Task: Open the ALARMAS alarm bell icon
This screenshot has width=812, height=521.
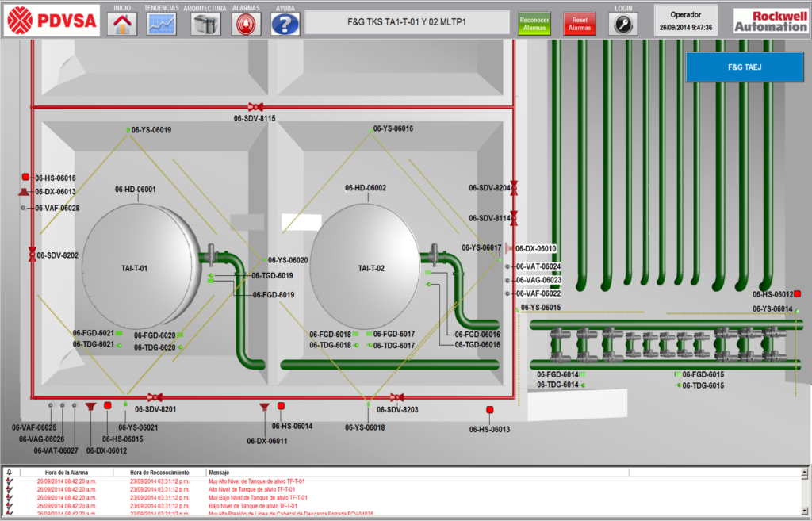Action: coord(246,24)
